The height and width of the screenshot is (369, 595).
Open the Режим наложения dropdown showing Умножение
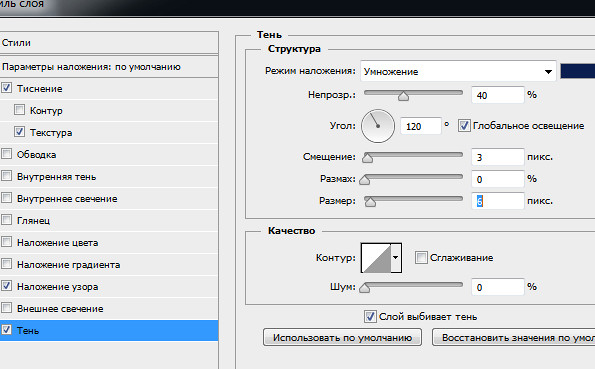point(458,71)
